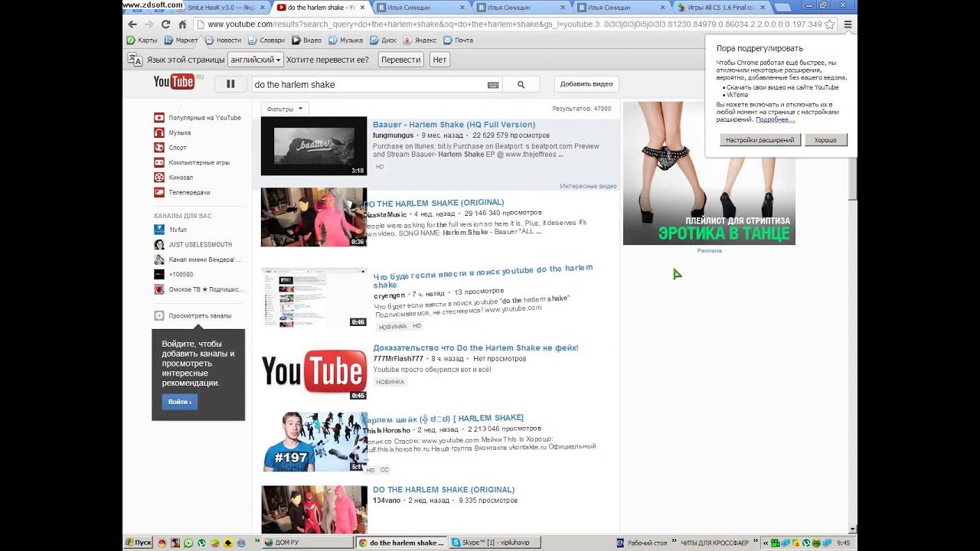Image resolution: width=980 pixels, height=551 pixels.
Task: Open thumbnail of 0:36 DizastaMusic video
Action: (x=314, y=217)
